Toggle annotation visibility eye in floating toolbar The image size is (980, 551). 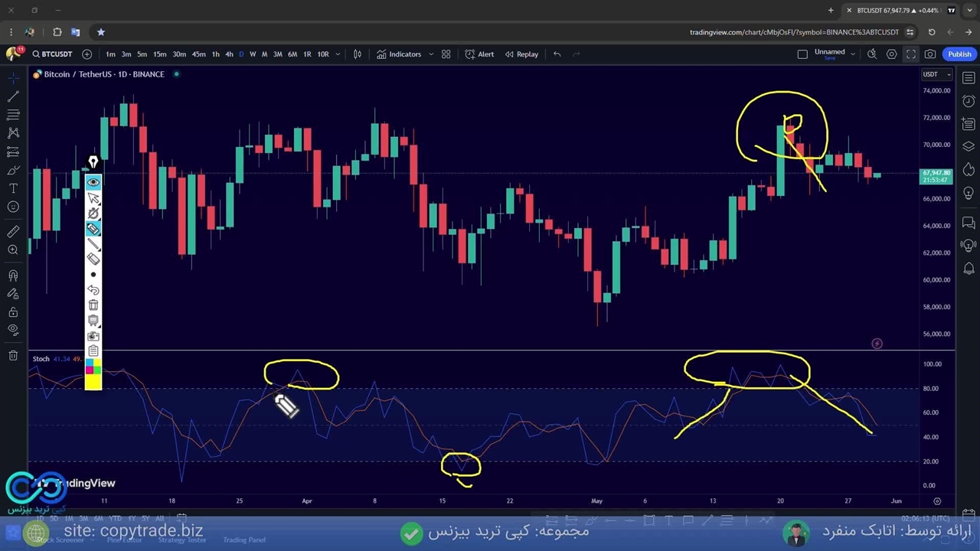(x=93, y=182)
